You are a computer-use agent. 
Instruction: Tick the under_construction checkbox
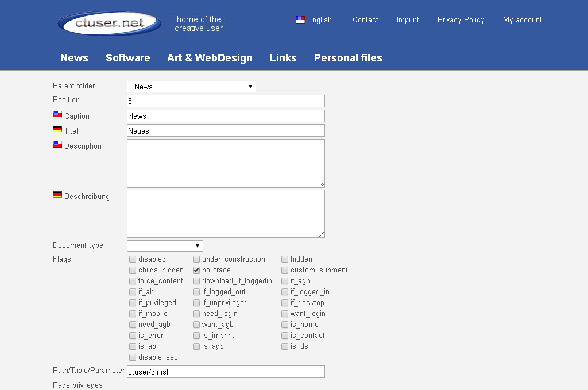coord(196,259)
